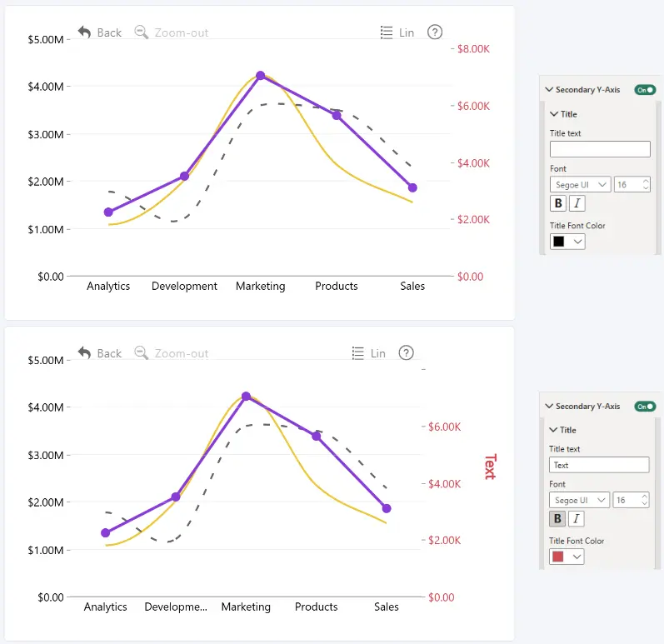Collapse the upper Secondary Y-Axis section

tap(549, 89)
